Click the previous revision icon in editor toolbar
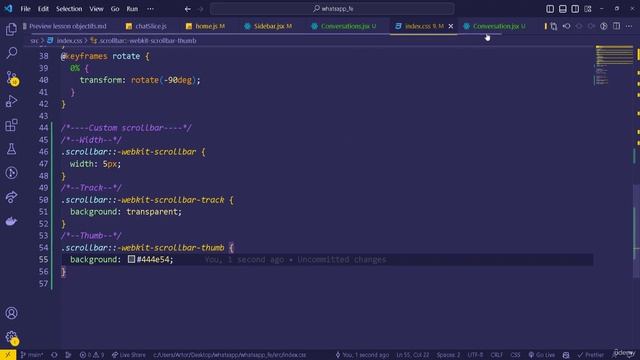640x360 pixels. click(x=566, y=26)
